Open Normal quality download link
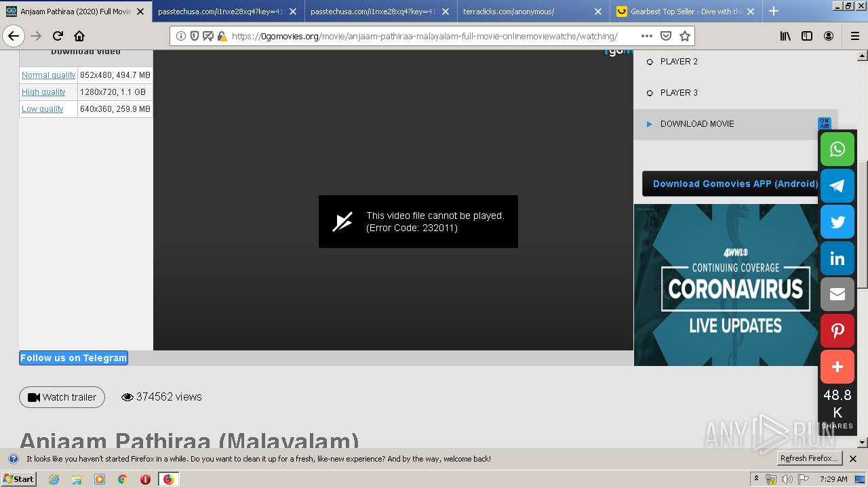868x488 pixels. 48,75
